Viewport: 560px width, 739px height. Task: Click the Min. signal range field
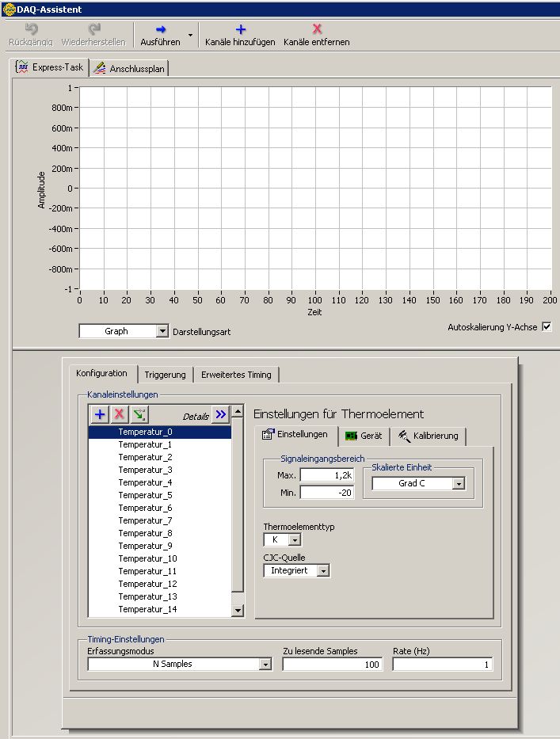click(326, 493)
